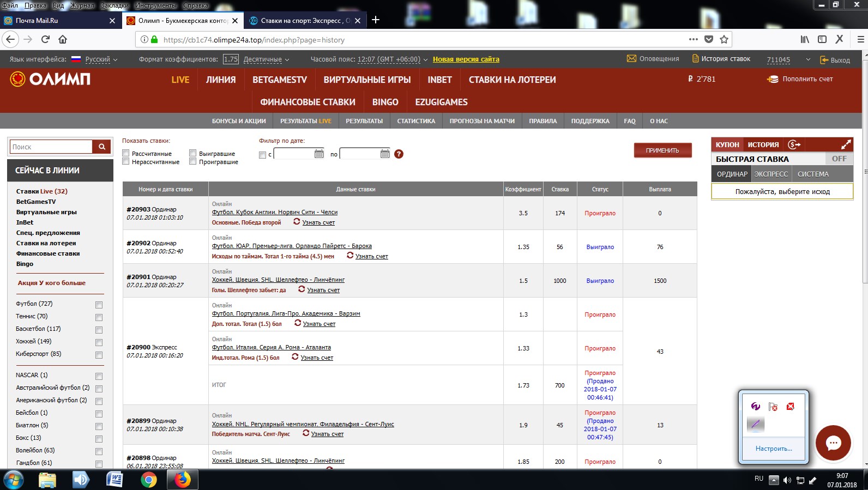Close the Почта Mail.Ru tab
Viewport: 868px width, 490px height.
112,21
